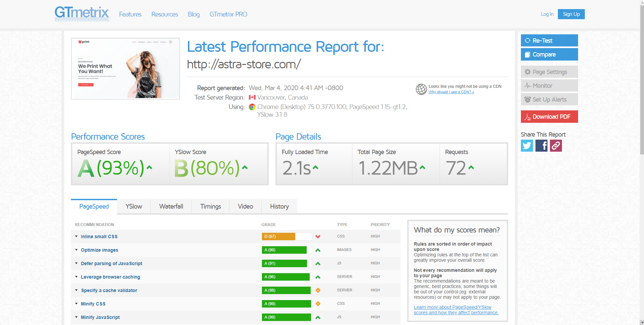Click the Chrome browser icon
The height and width of the screenshot is (325, 644).
(x=252, y=107)
